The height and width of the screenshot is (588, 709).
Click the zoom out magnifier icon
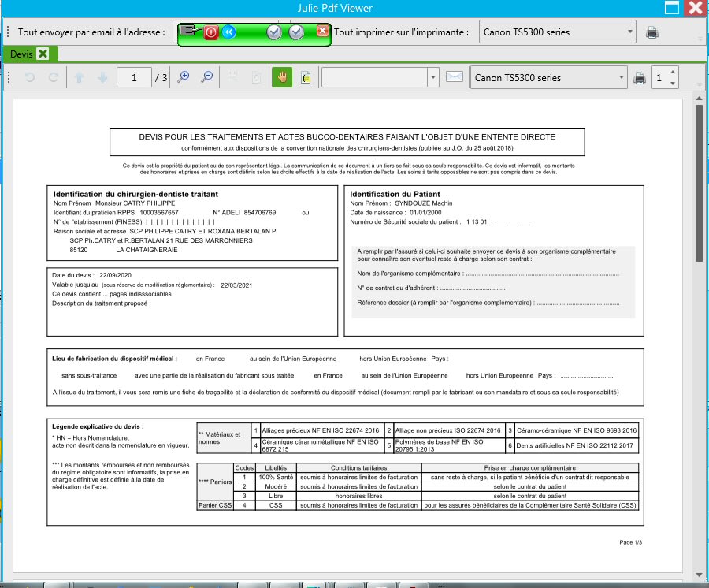(206, 77)
